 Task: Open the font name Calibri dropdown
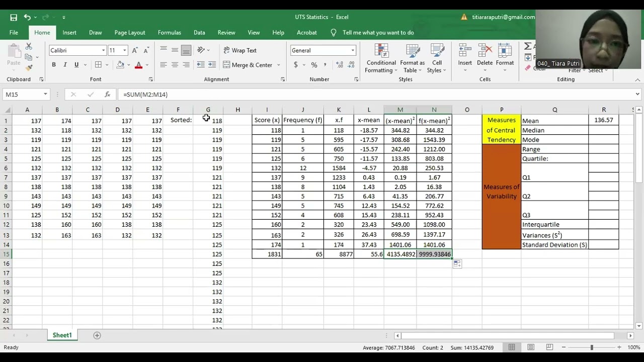(x=103, y=50)
